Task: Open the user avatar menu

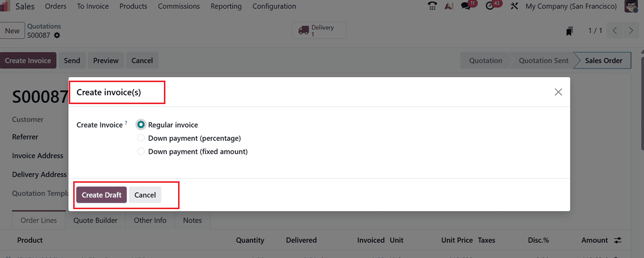Action: (631, 6)
